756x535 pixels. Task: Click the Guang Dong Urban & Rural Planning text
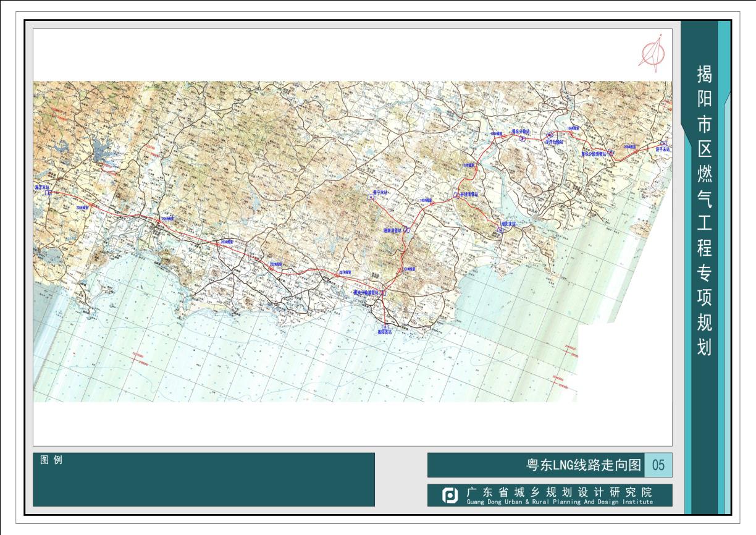559,502
